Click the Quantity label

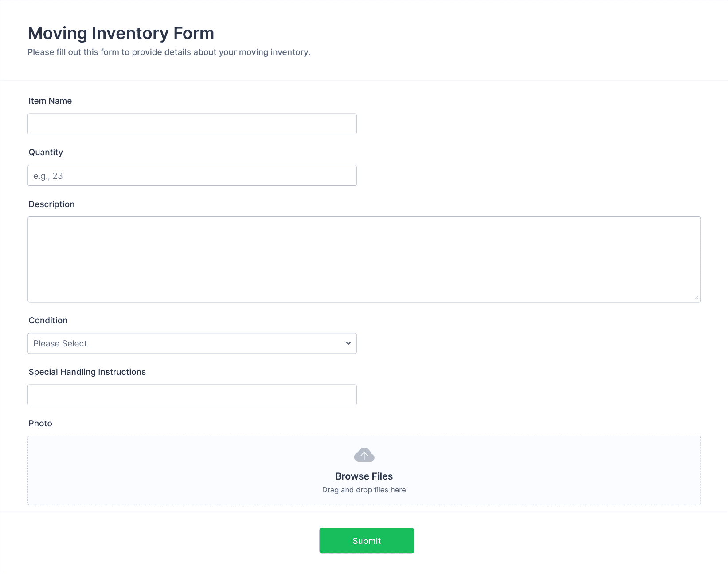[46, 152]
